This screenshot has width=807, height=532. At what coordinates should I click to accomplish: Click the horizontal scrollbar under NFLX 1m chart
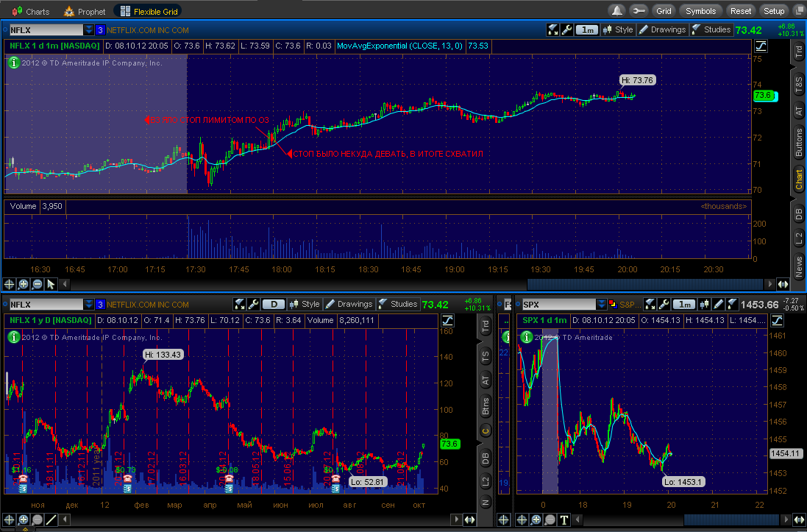pyautogui.click(x=645, y=284)
